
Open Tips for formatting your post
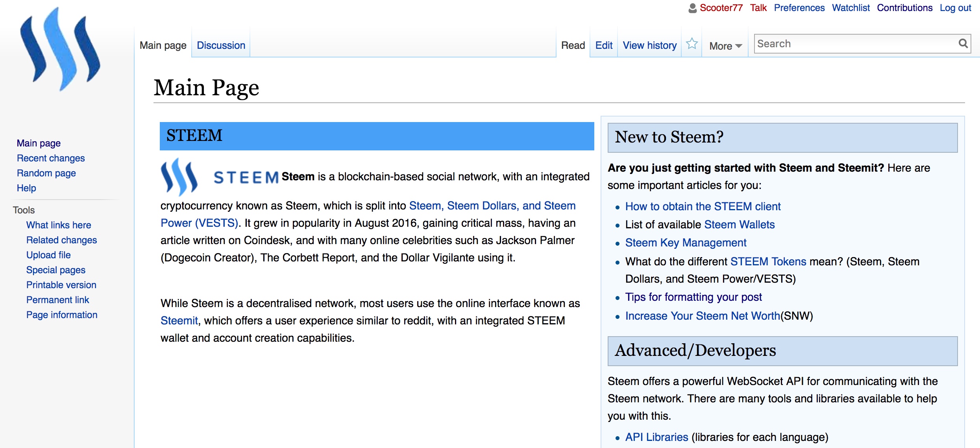pyautogui.click(x=693, y=297)
